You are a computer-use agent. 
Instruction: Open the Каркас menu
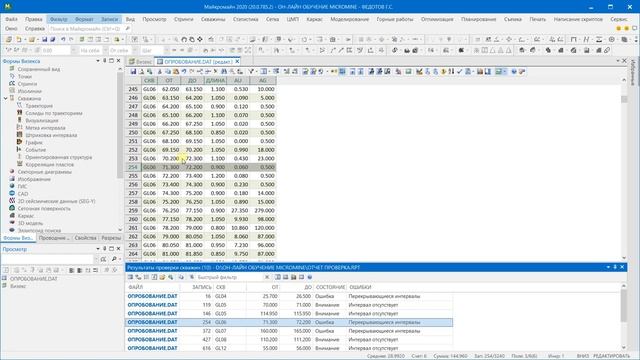point(314,19)
